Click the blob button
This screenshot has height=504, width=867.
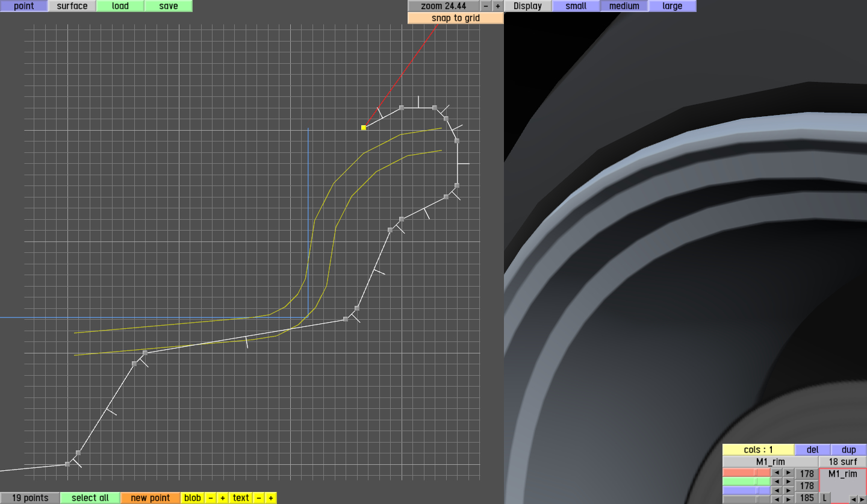tap(193, 498)
